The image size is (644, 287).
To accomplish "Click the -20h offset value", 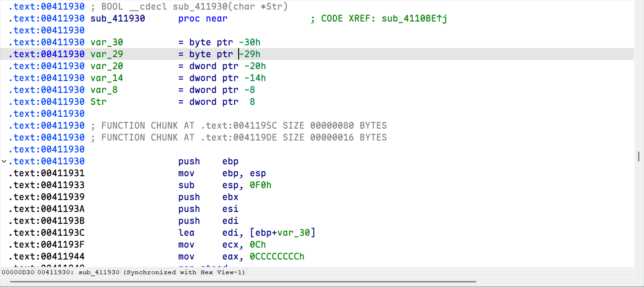I will coord(255,66).
